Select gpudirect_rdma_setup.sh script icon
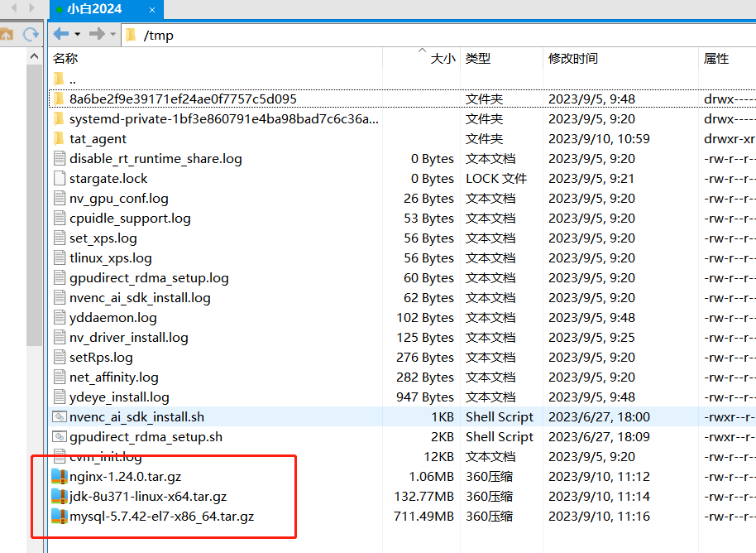The height and width of the screenshot is (553, 756). 60,436
